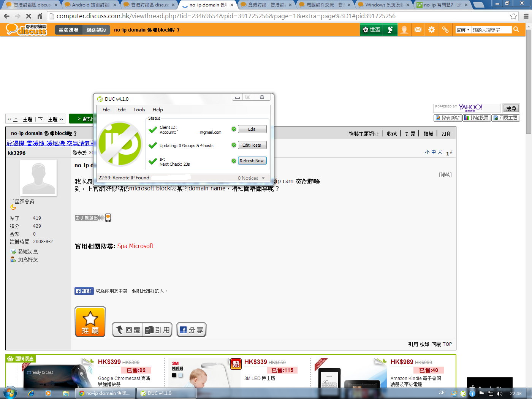This screenshot has height=399, width=532.
Task: Click the help icon beside Edit Hosts
Action: [234, 145]
